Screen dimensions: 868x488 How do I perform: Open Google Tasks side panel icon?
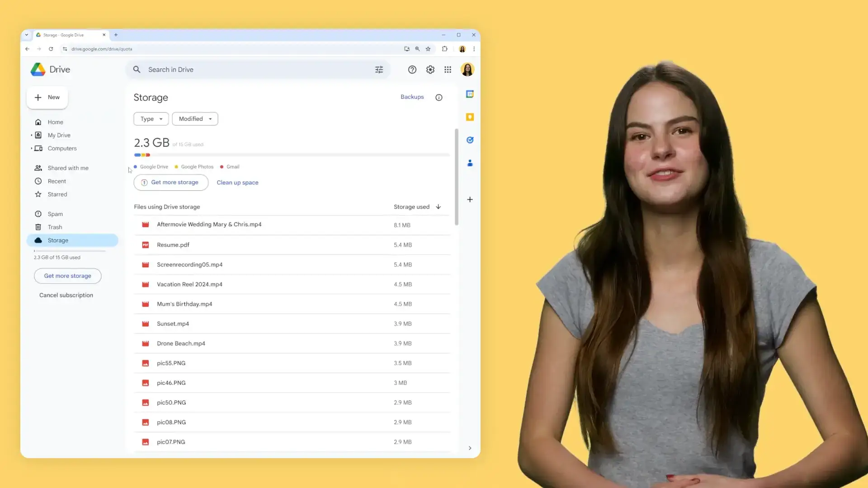pos(470,140)
